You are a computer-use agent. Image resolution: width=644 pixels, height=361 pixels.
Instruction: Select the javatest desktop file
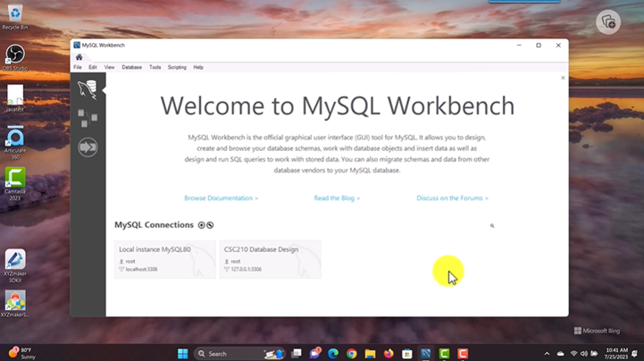coord(15,98)
